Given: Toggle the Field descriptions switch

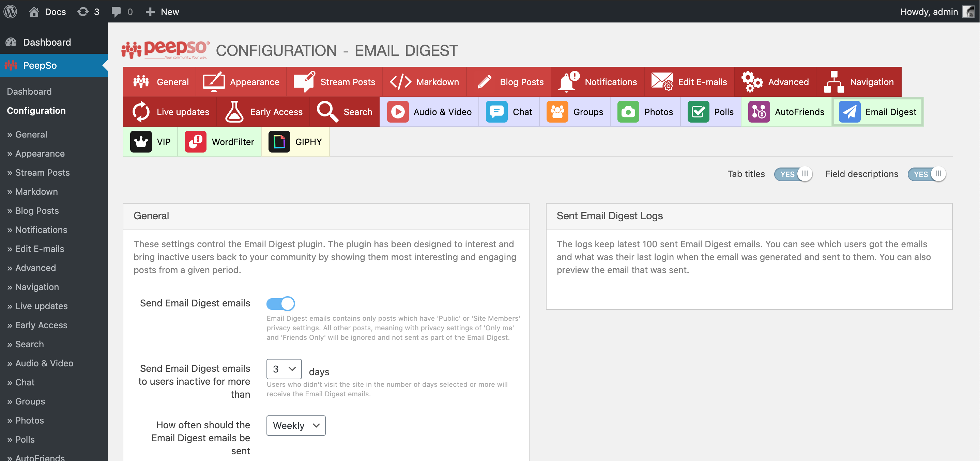Looking at the screenshot, I should 927,174.
